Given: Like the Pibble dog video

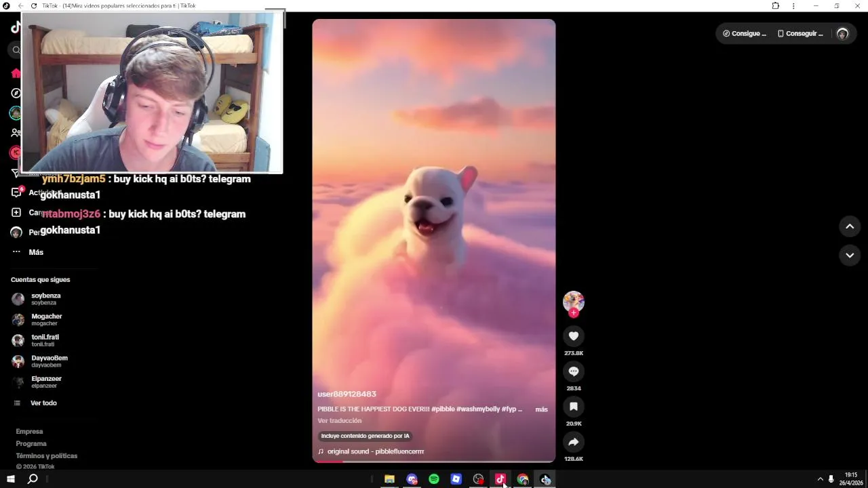Looking at the screenshot, I should 574,336.
